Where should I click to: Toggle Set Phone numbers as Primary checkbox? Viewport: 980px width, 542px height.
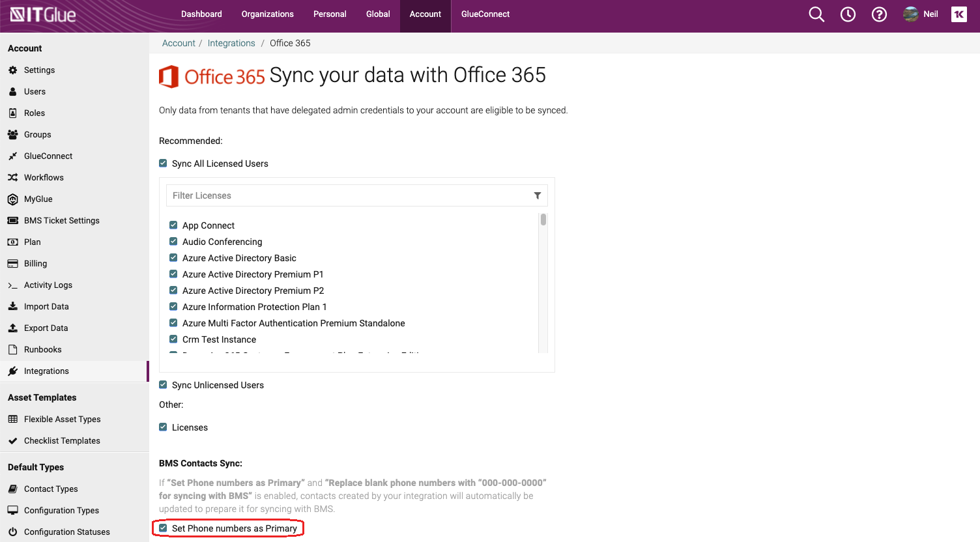coord(163,528)
